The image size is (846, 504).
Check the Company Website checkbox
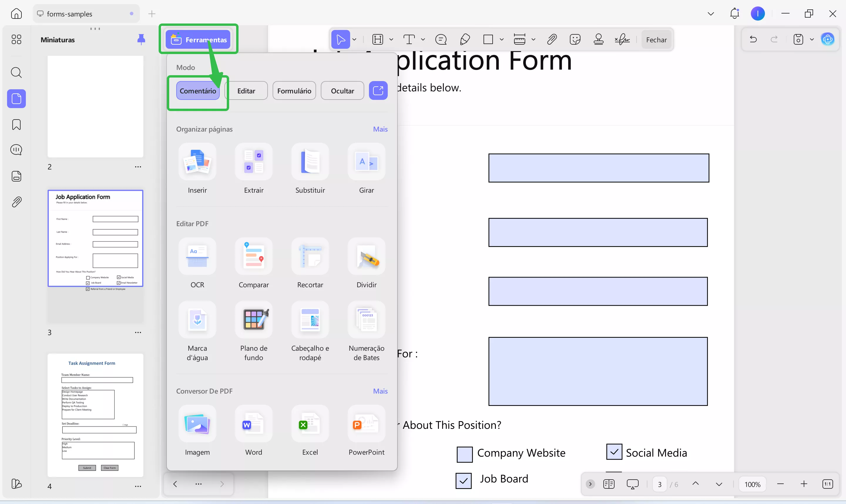pyautogui.click(x=464, y=454)
